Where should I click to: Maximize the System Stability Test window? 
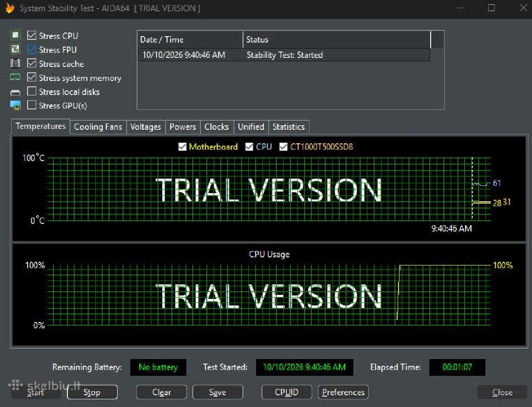[x=491, y=8]
